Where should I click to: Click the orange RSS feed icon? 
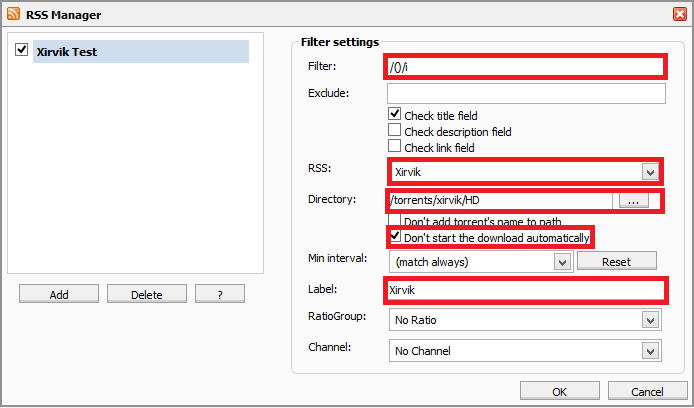[13, 14]
